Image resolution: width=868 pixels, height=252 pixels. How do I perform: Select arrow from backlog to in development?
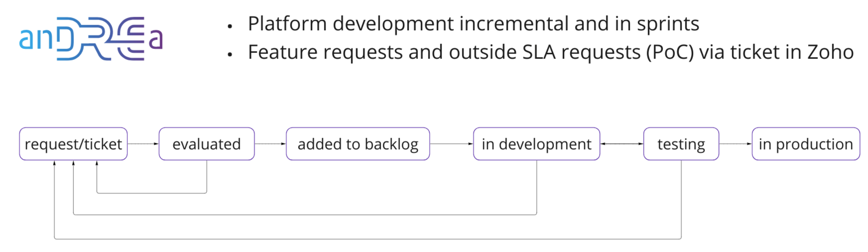pyautogui.click(x=451, y=144)
